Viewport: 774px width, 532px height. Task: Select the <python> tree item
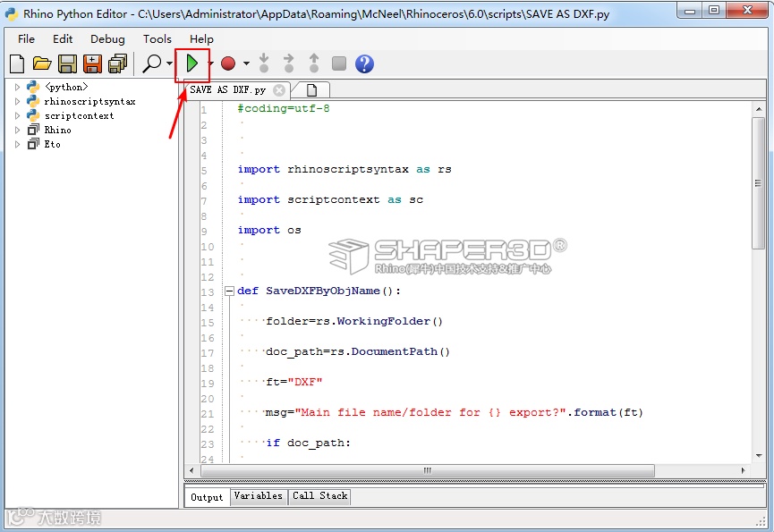66,88
